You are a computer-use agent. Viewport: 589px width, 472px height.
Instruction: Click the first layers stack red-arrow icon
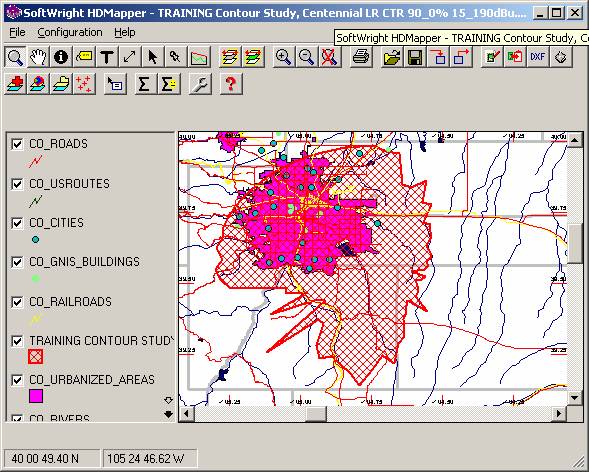tap(230, 57)
